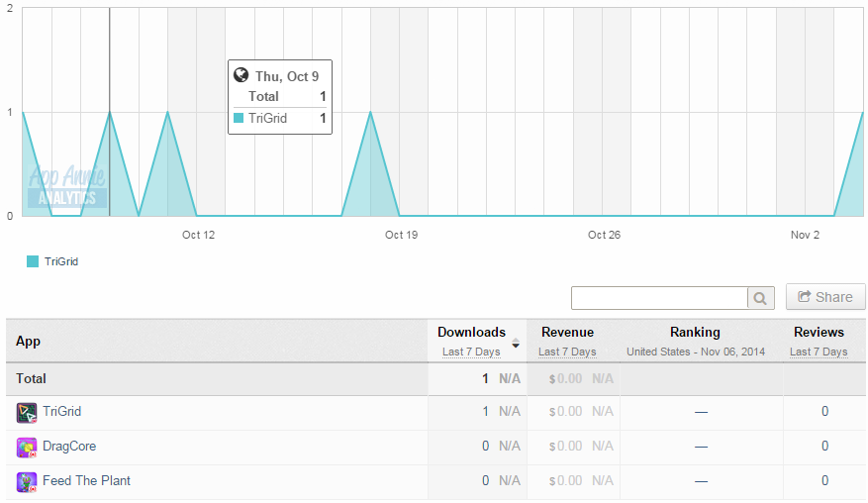Toggle TriGrid legend swatch below the chart
868x503 pixels.
coord(33,261)
